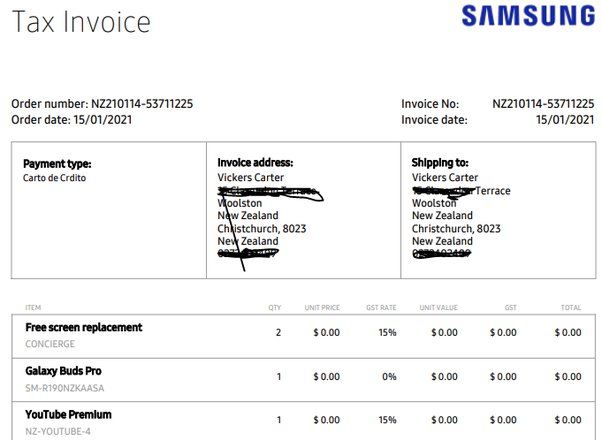Select order number NZ210114-53711225

click(x=142, y=104)
